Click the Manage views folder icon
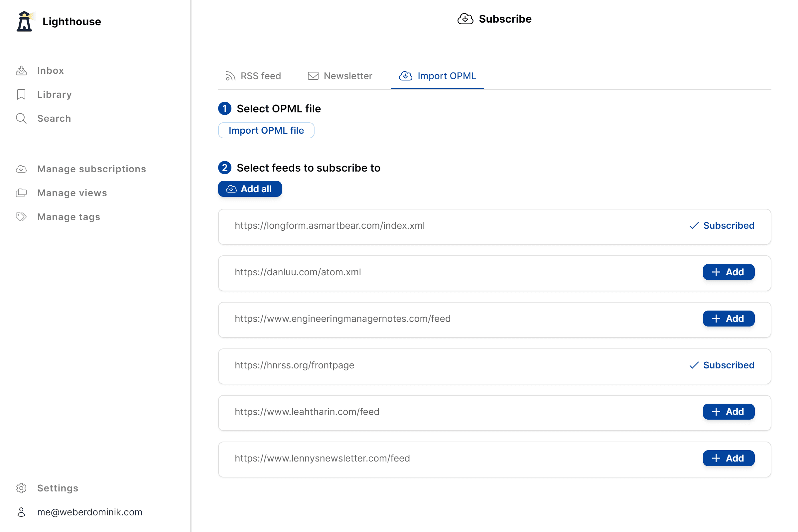 click(x=21, y=193)
